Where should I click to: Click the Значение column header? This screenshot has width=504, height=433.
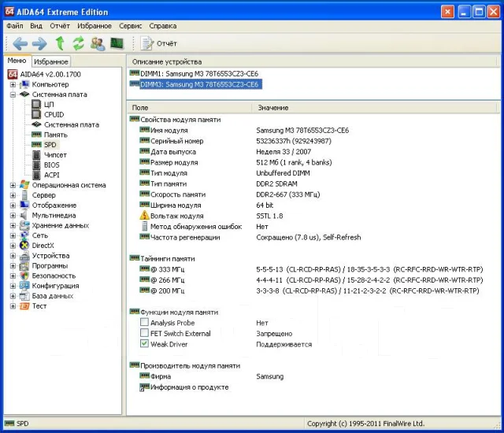coord(375,108)
